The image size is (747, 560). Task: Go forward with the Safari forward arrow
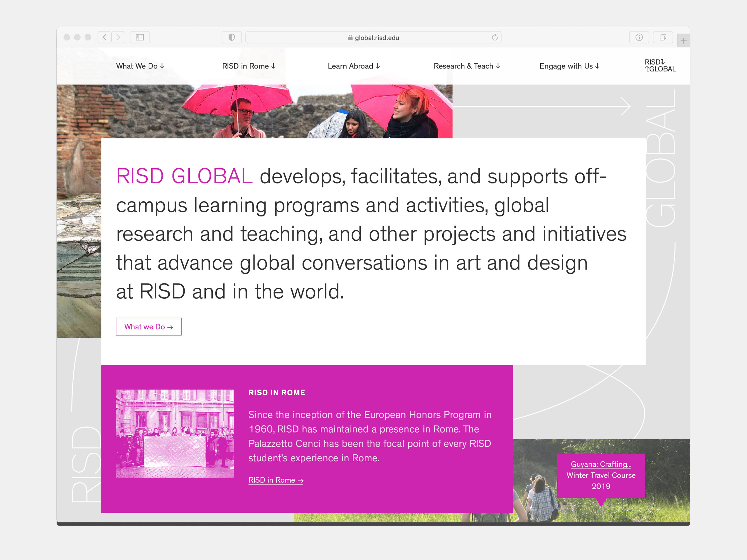pos(118,37)
